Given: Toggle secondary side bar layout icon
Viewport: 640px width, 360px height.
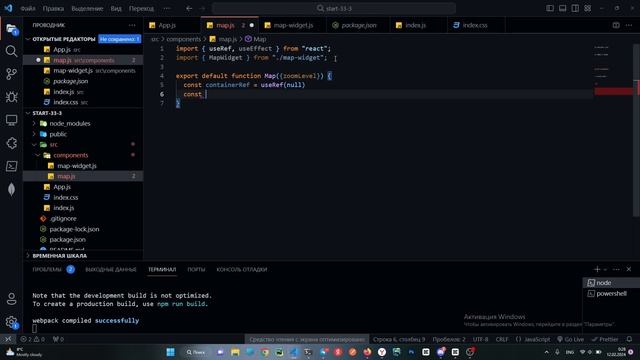Looking at the screenshot, I should click(x=575, y=8).
